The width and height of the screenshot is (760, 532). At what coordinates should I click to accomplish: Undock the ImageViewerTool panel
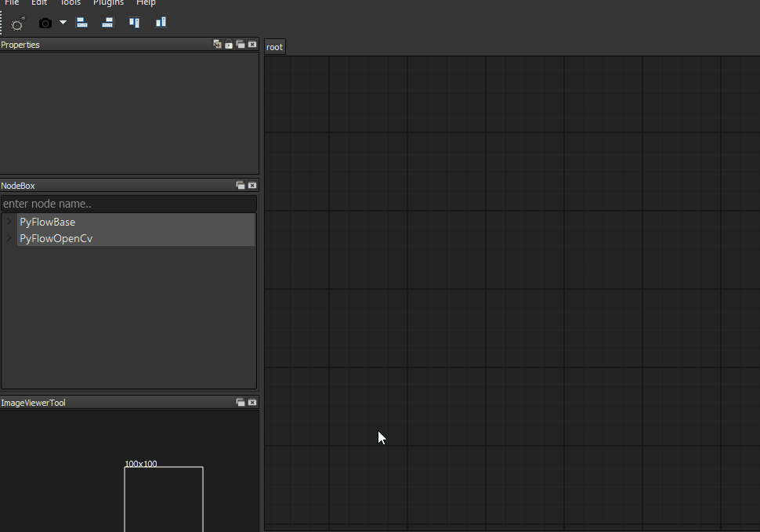(240, 402)
